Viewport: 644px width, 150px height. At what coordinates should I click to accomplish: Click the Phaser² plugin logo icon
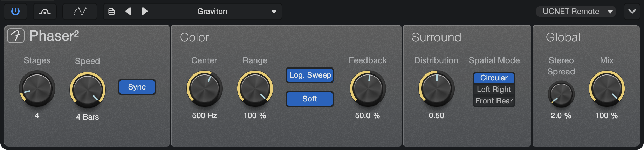coord(16,36)
